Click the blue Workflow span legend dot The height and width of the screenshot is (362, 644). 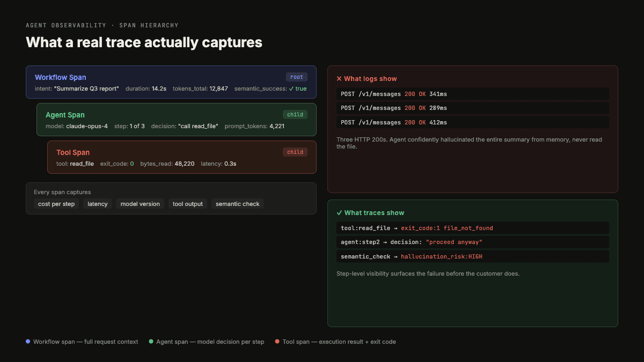[x=28, y=342]
